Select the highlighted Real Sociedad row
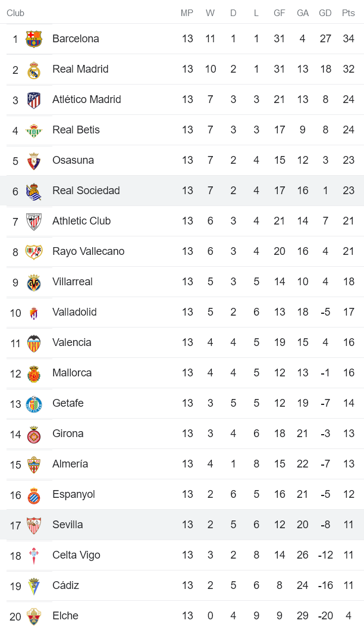The height and width of the screenshot is (636, 364). pos(182,191)
